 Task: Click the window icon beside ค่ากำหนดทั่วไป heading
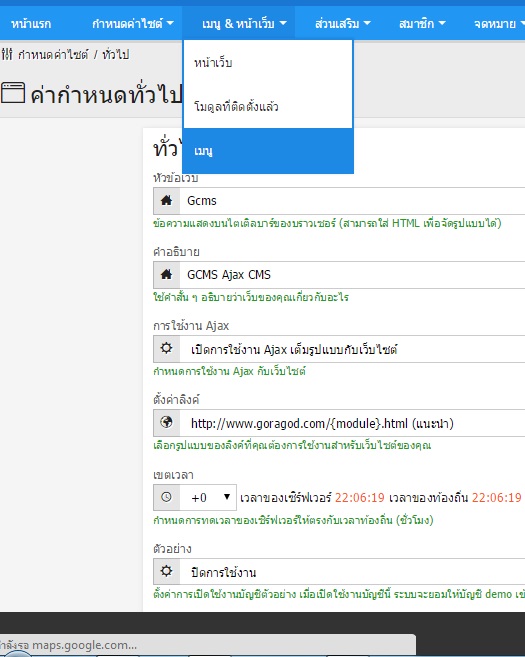[13, 93]
